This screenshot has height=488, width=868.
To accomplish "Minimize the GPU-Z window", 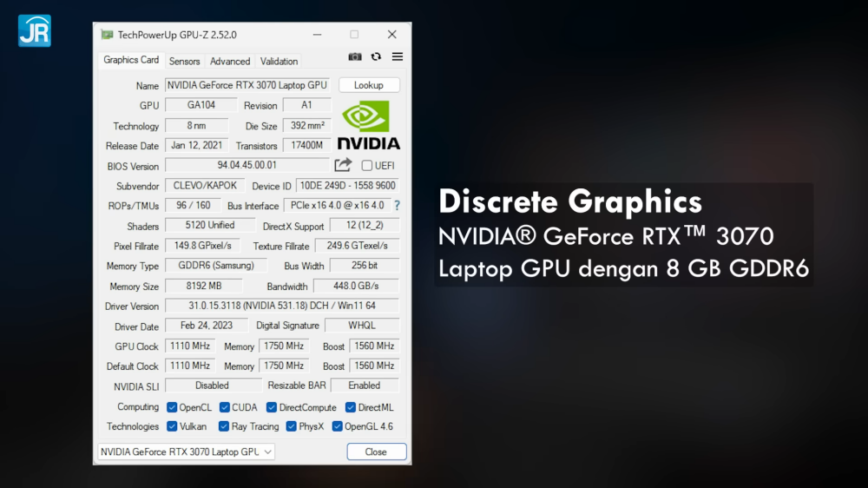I will pos(317,35).
